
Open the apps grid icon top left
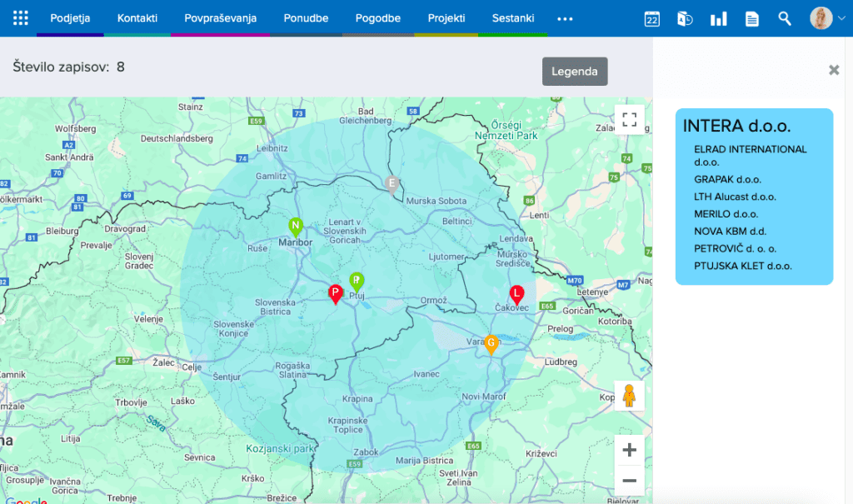pyautogui.click(x=20, y=17)
